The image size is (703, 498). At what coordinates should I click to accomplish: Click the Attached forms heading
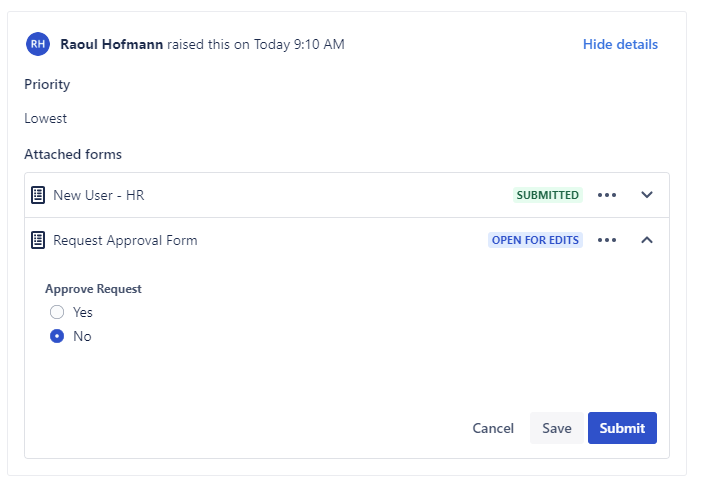pyautogui.click(x=73, y=155)
